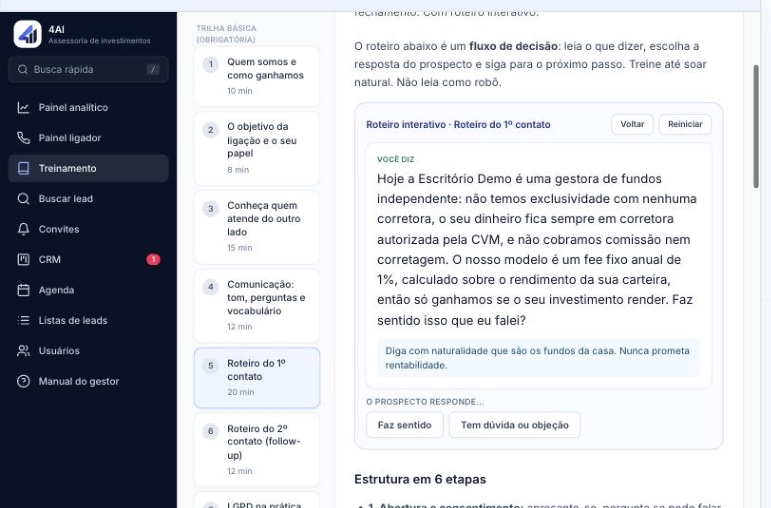The height and width of the screenshot is (508, 771).
Task: Click the Reiniciar button
Action: click(685, 124)
